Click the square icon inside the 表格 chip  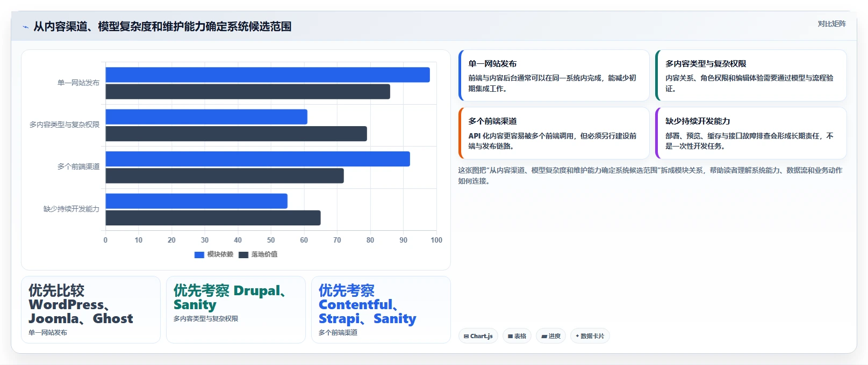click(510, 337)
